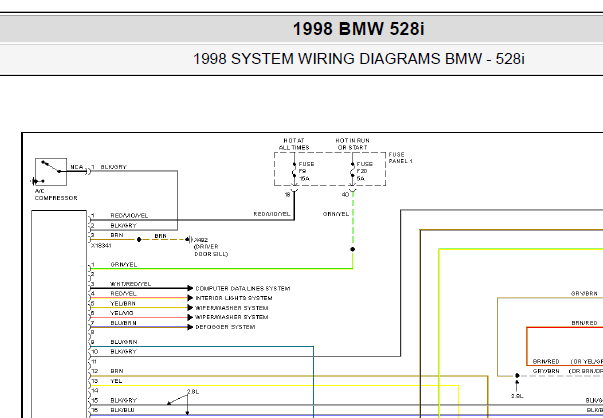This screenshot has height=418, width=603.
Task: Click the HOT IN RUN OR START label
Action: point(352,144)
